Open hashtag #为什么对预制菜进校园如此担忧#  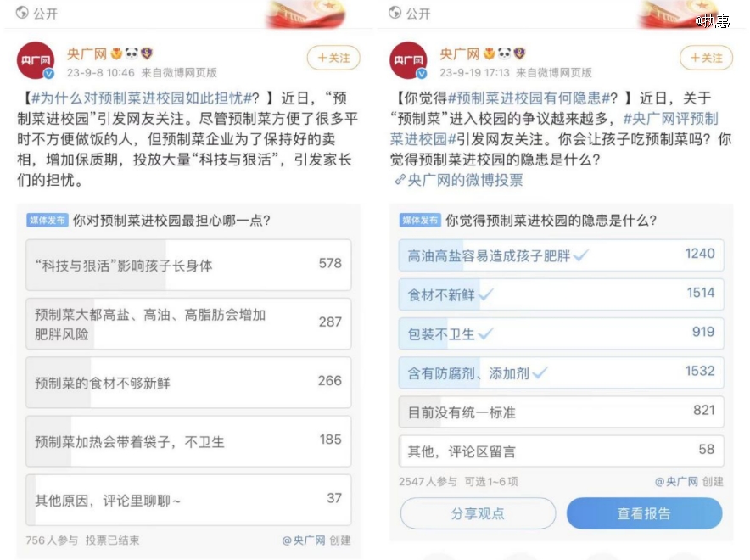142,98
